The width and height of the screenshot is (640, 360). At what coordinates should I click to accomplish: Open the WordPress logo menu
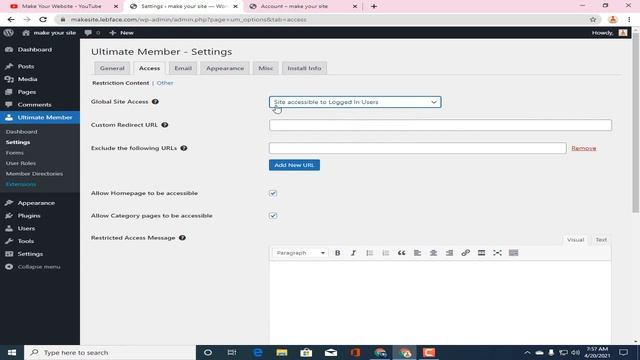(9, 33)
